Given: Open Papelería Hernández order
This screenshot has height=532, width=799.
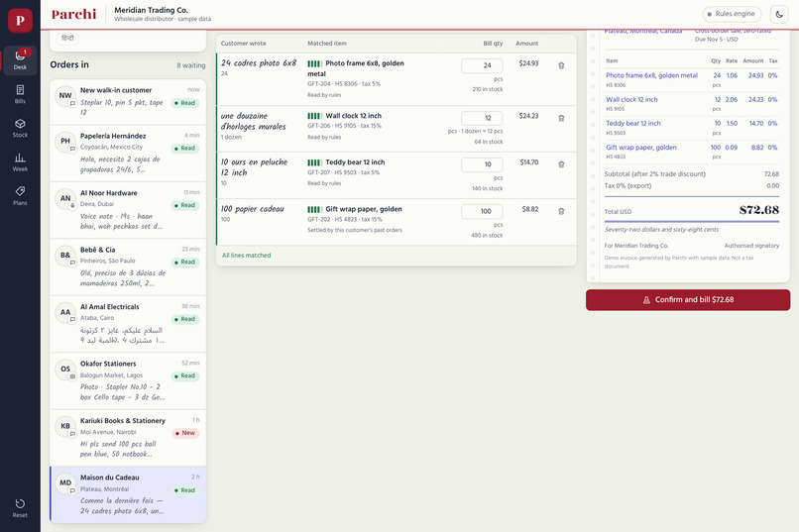Looking at the screenshot, I should (128, 153).
